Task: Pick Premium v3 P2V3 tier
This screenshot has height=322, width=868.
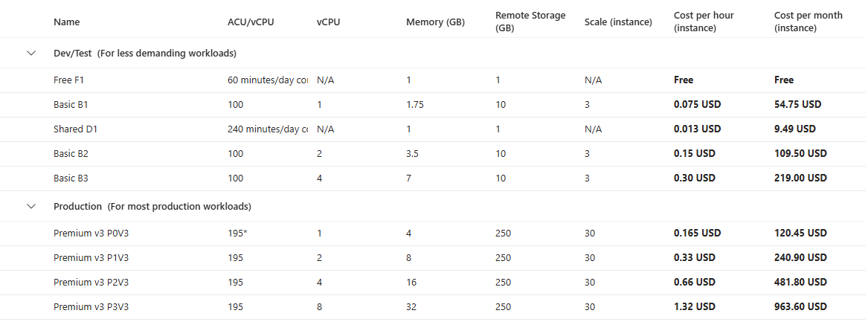Action: (x=86, y=283)
